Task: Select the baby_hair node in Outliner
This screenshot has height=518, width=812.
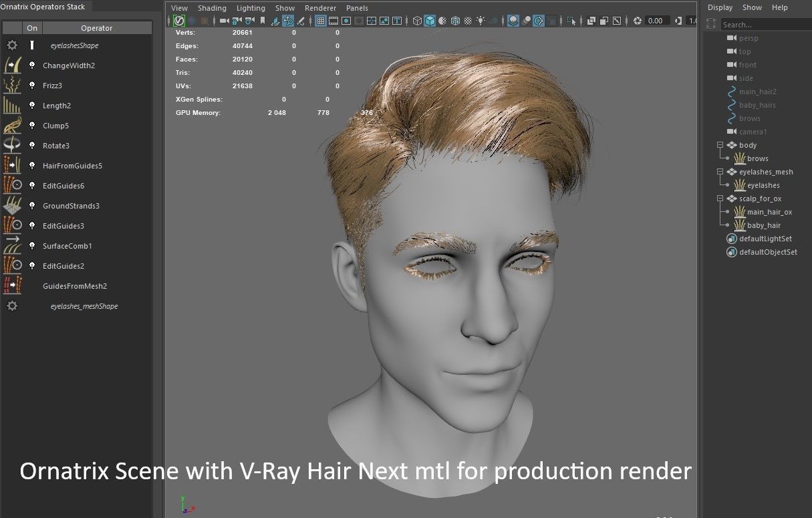Action: point(764,225)
